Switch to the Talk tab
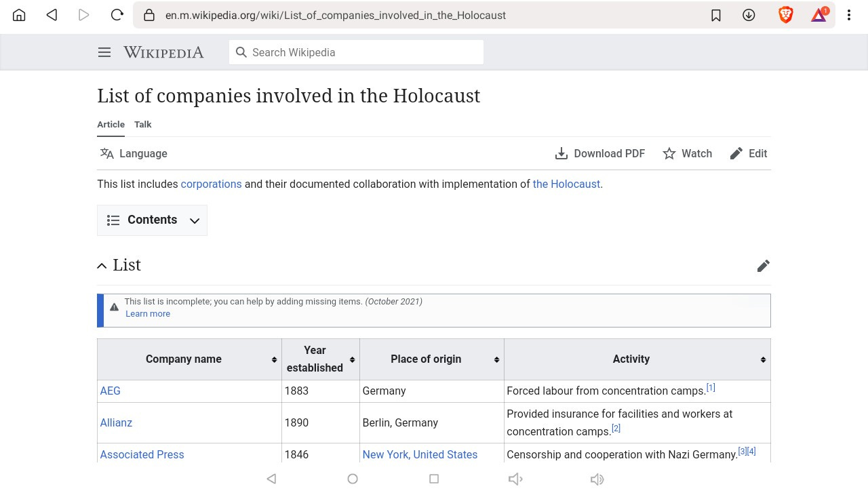 143,124
